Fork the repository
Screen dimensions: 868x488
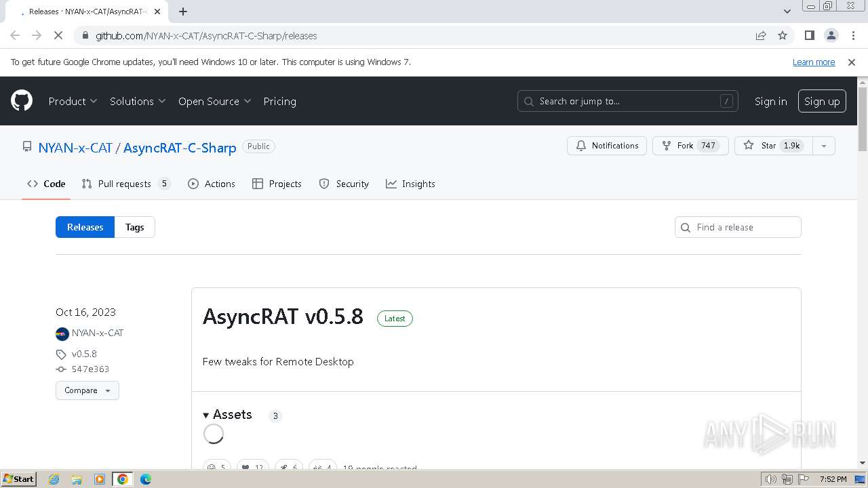pos(690,146)
